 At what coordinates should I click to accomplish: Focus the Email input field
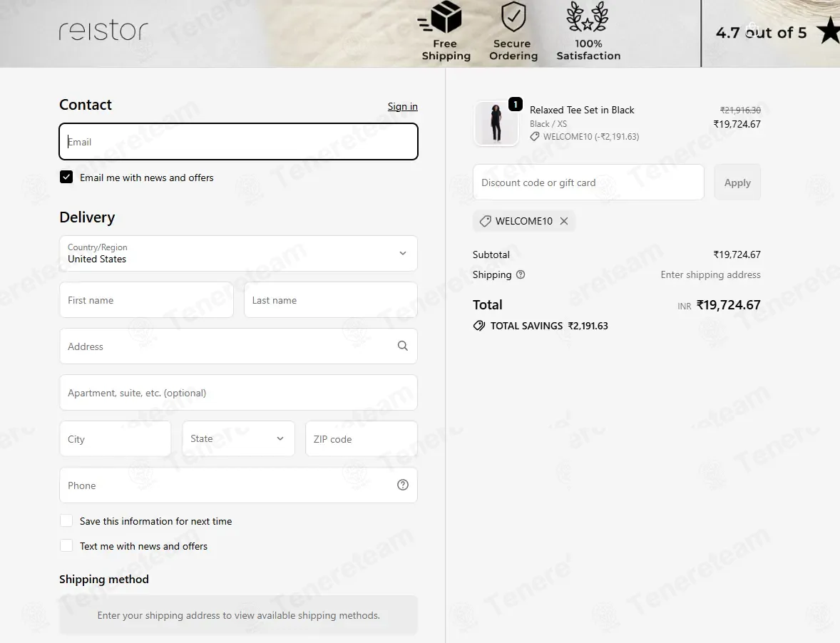[238, 142]
